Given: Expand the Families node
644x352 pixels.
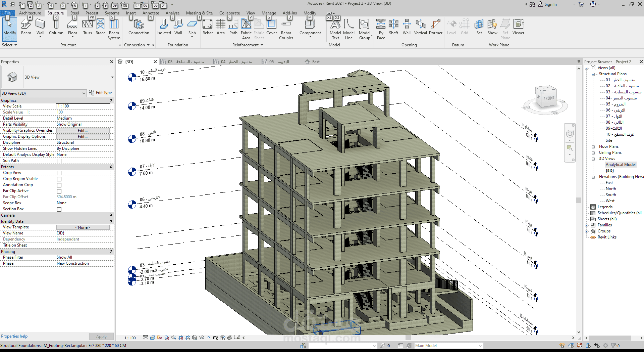Looking at the screenshot, I should coord(587,225).
